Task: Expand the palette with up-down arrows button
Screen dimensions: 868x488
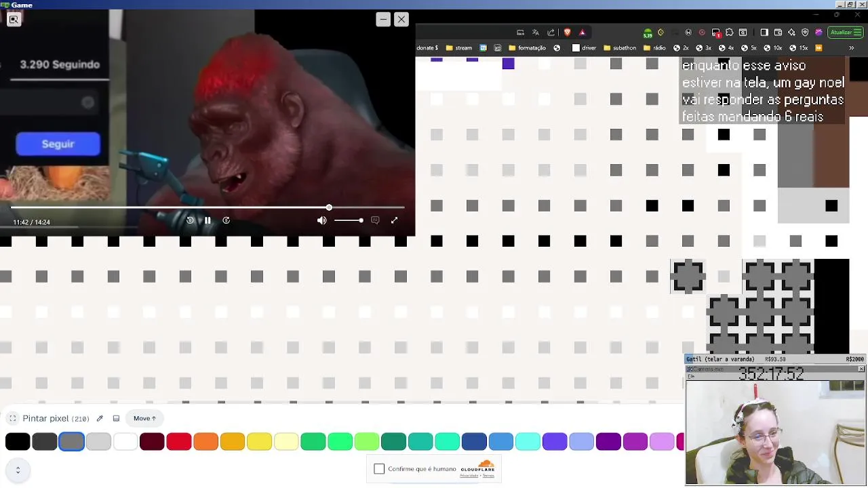Action: (18, 470)
